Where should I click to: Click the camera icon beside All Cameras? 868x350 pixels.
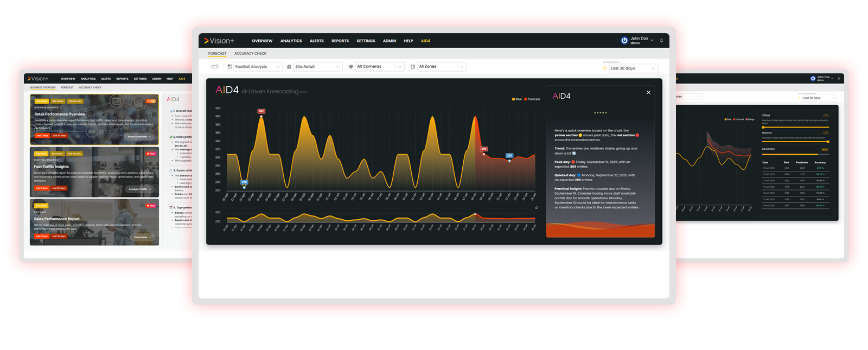351,67
